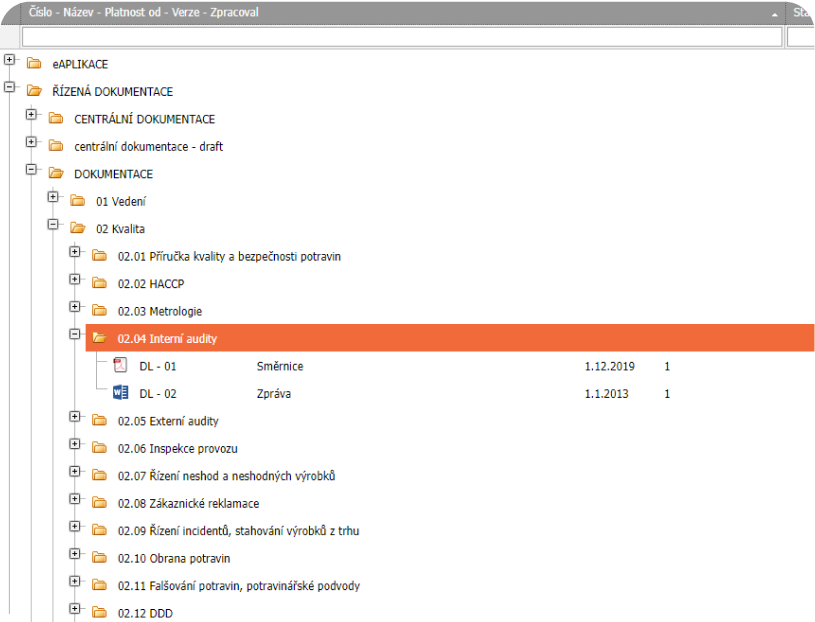Expand the 02.10 Obrana potravin node
The height and width of the screenshot is (622, 815).
[x=75, y=555]
